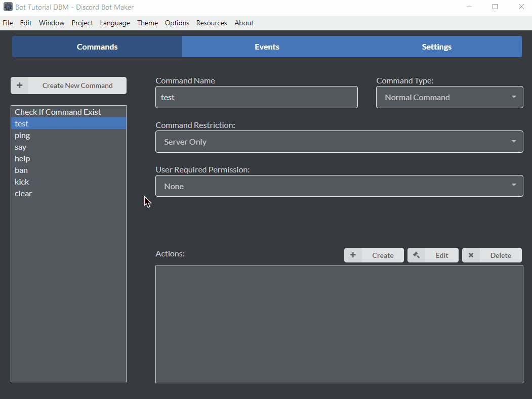Click inside the empty Actions list box
Image resolution: width=532 pixels, height=399 pixels.
(x=339, y=324)
